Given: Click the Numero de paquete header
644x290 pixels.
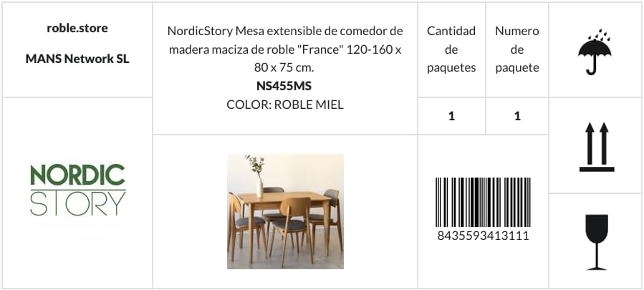Looking at the screenshot, I should click(x=517, y=49).
